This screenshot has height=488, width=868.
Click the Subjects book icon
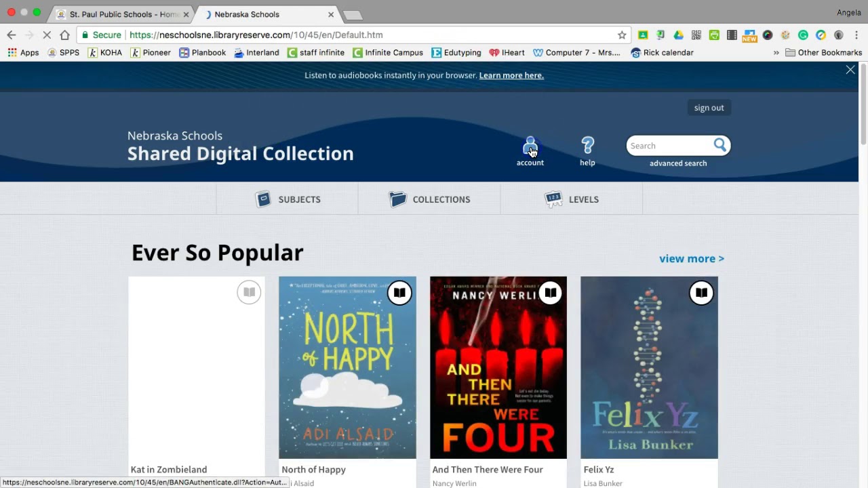[263, 199]
